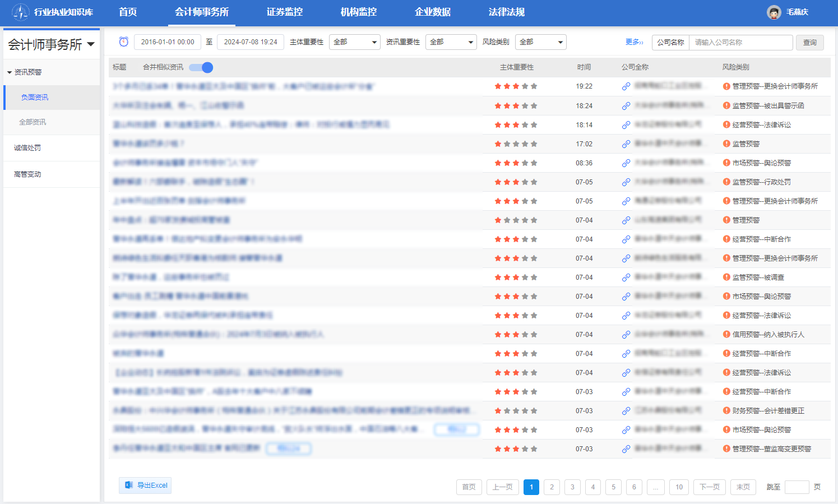The width and height of the screenshot is (838, 504).
Task: Click the user avatar at top right
Action: click(774, 12)
